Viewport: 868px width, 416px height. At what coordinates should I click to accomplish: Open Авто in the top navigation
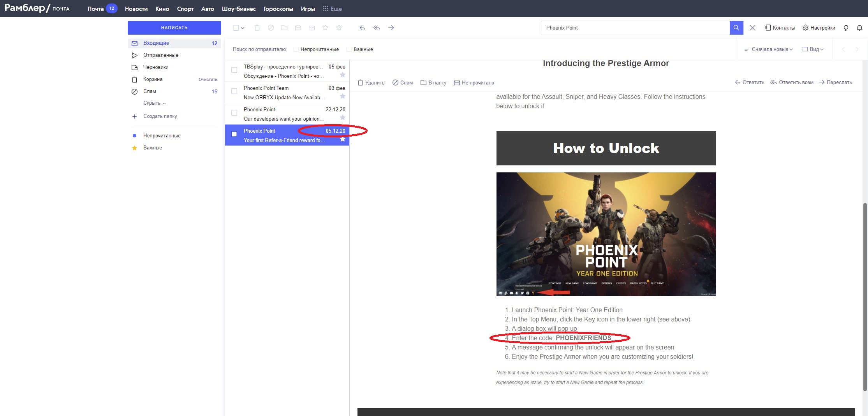coord(208,9)
